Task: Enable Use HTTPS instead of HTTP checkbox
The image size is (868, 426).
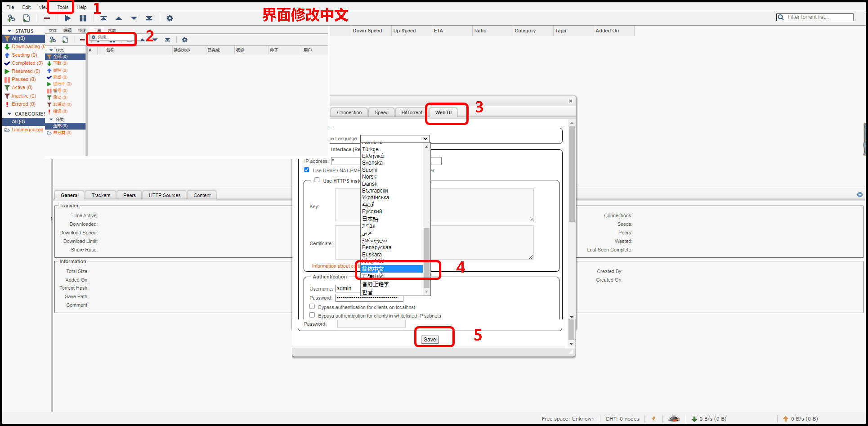Action: coord(317,180)
